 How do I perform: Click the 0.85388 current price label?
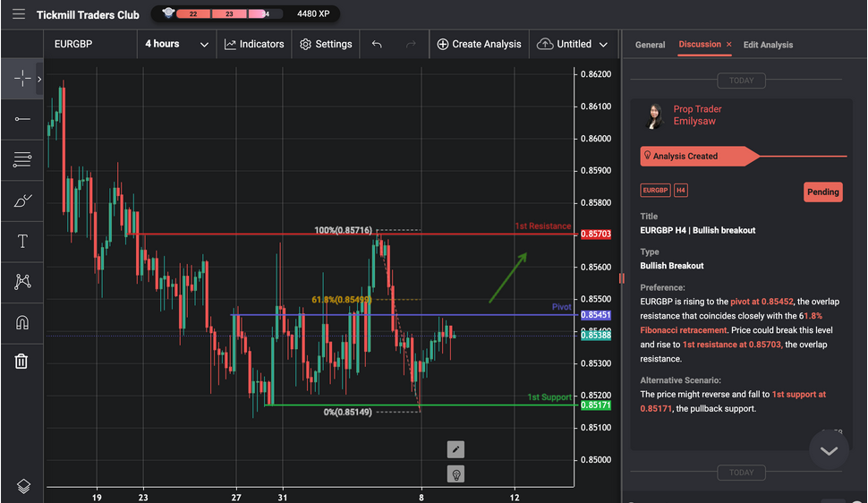(x=596, y=335)
